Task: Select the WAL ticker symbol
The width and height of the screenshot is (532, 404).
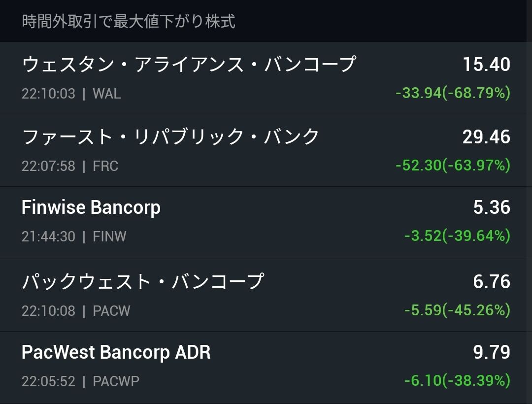Action: [107, 94]
